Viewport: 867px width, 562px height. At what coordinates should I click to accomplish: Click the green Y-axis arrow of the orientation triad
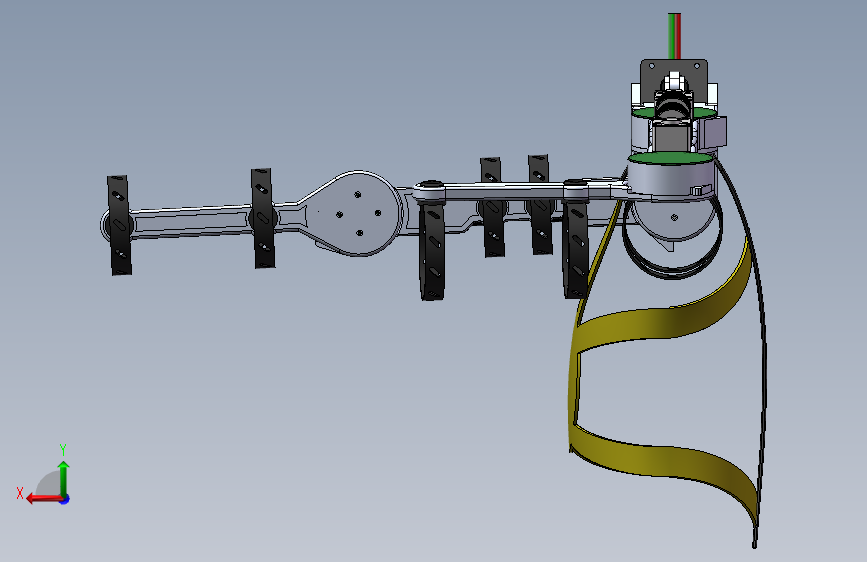click(x=64, y=478)
